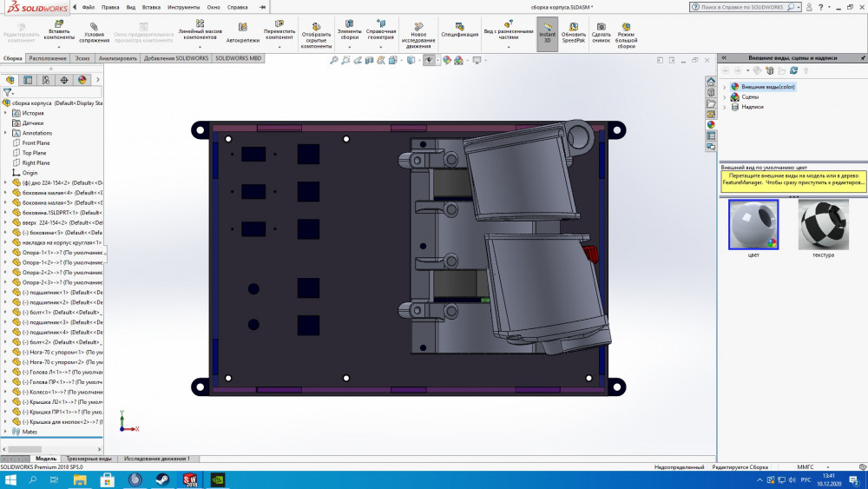This screenshot has width=868, height=489.
Task: Expand the Annotations folder in the feature tree
Action: click(x=5, y=133)
